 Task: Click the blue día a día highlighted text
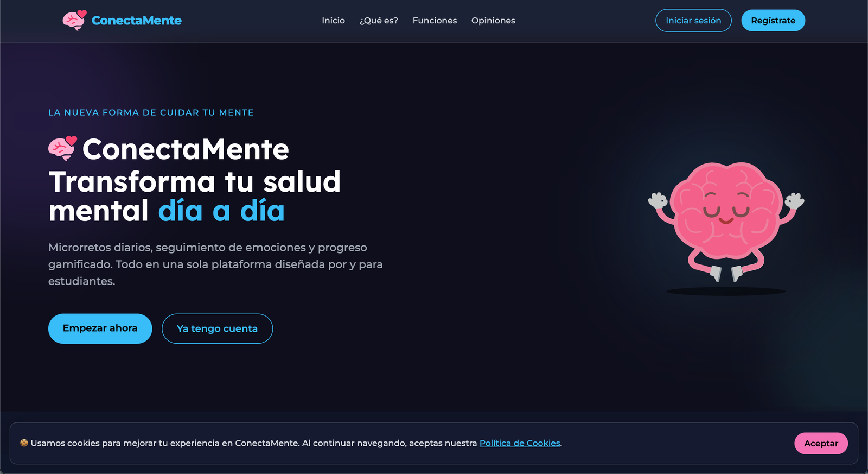point(221,211)
